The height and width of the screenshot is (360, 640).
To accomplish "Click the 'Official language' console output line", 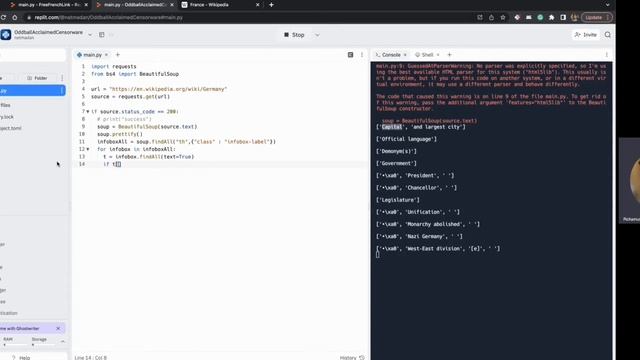I will 407,139.
